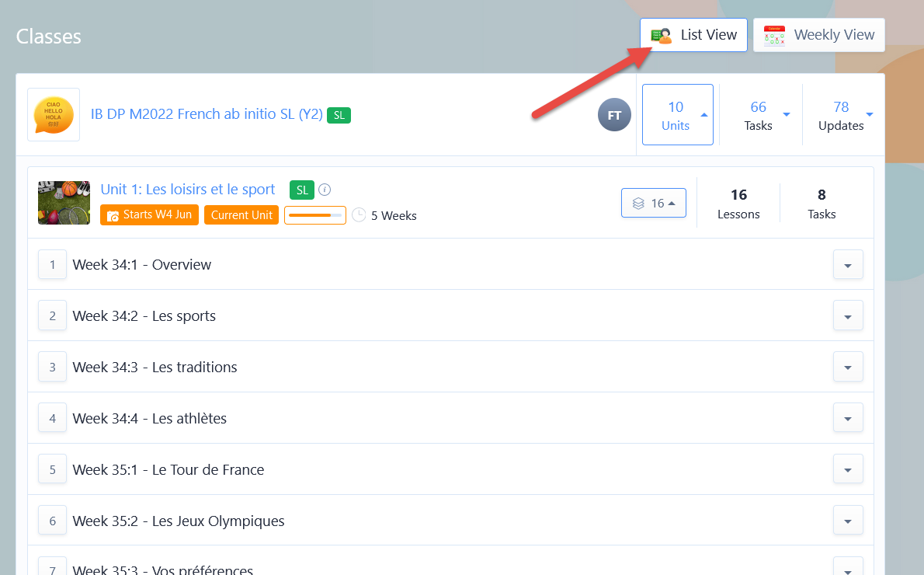Click the 16 Lessons count
Image resolution: width=924 pixels, height=575 pixels.
(x=738, y=204)
